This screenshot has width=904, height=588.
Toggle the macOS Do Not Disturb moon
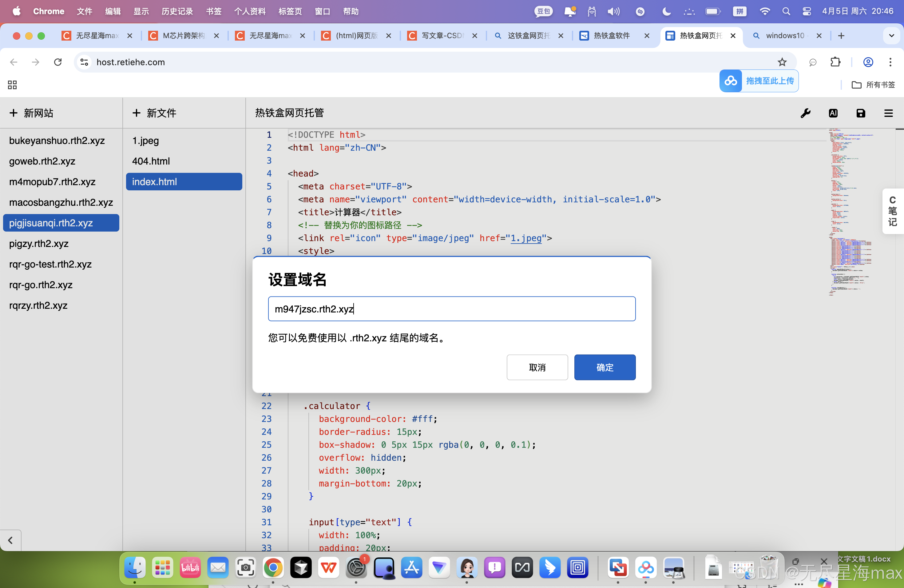666,11
